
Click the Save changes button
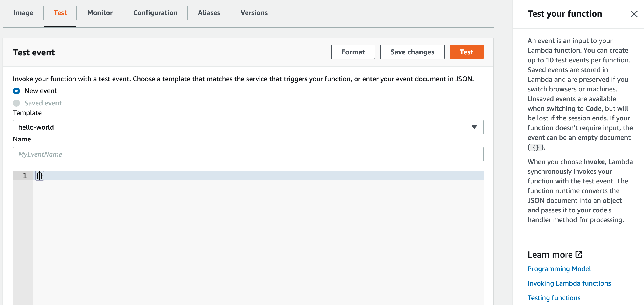(412, 52)
